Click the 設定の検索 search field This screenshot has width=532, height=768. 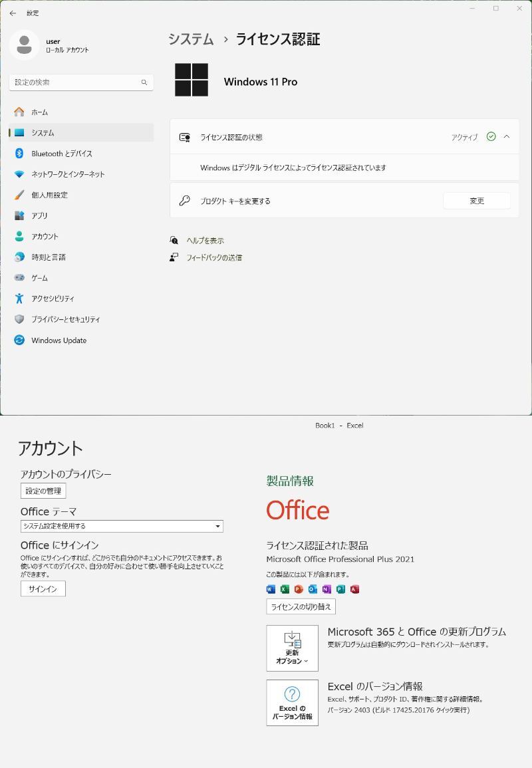tap(81, 82)
